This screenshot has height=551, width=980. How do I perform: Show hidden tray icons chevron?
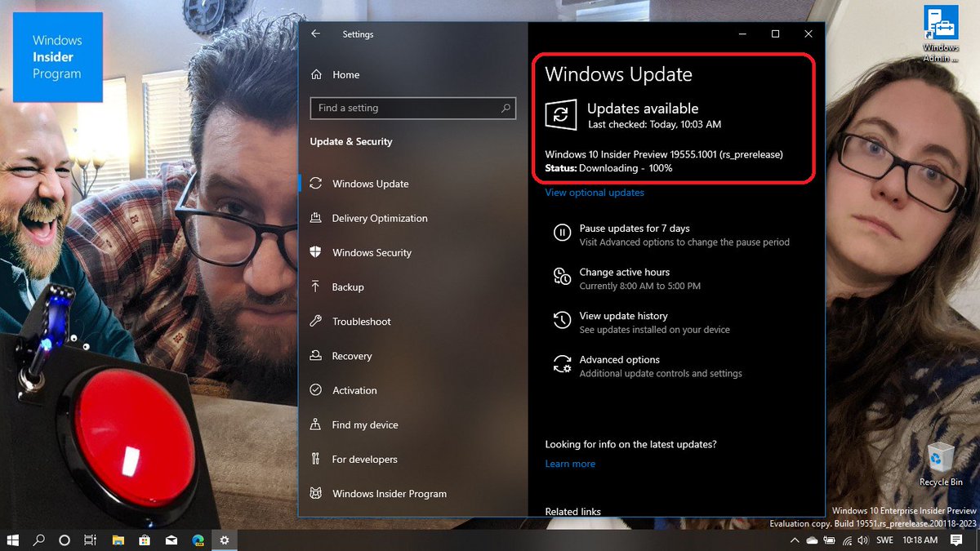pyautogui.click(x=795, y=540)
